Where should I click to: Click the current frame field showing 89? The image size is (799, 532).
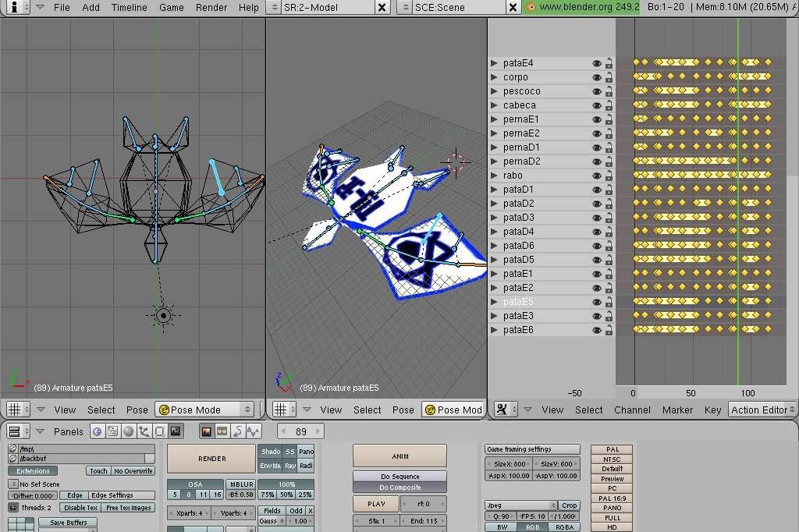point(301,431)
